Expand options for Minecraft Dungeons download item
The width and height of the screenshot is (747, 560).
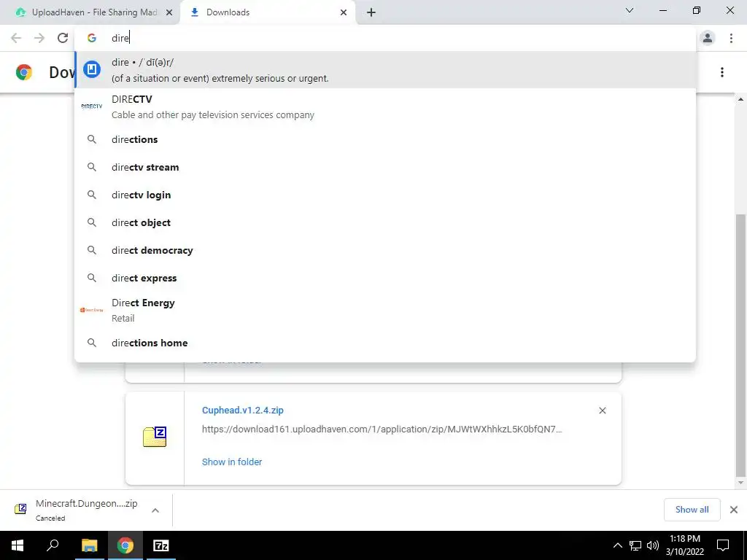(155, 510)
